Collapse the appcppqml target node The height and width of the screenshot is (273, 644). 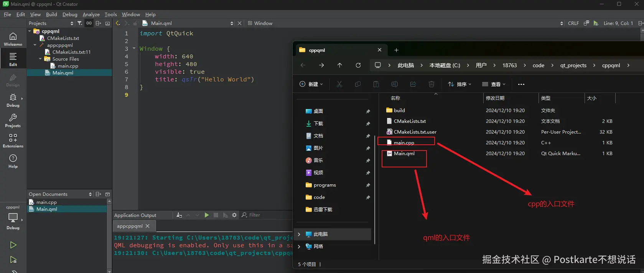pos(35,45)
